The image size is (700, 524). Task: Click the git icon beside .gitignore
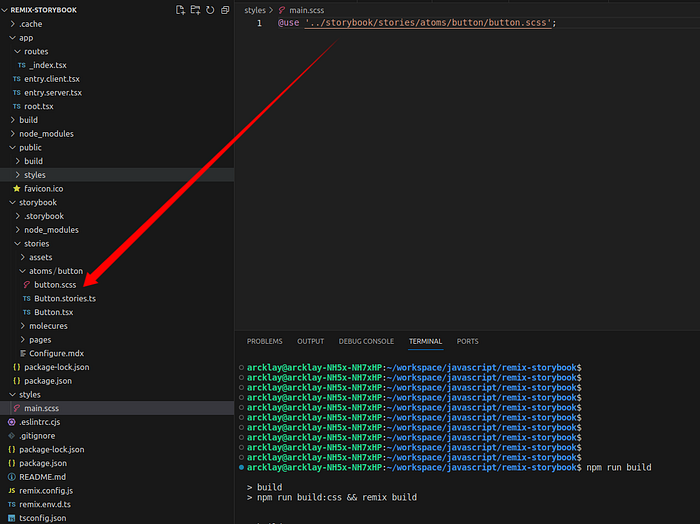[x=12, y=436]
